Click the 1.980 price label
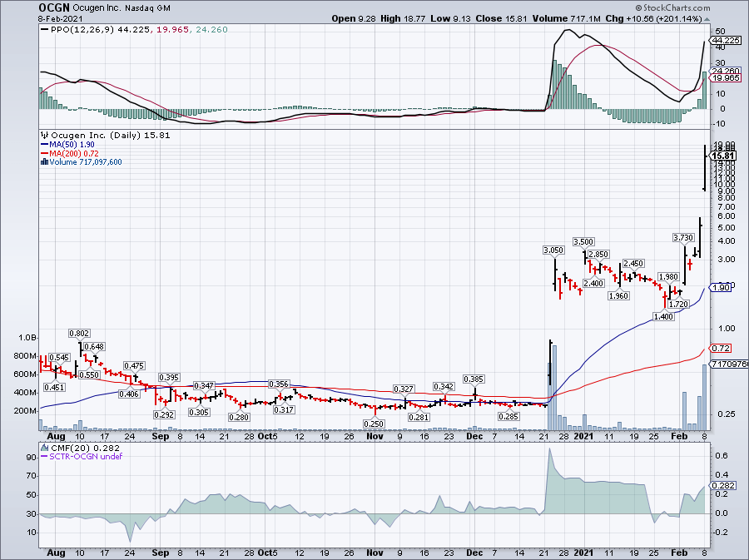Screen dimensions: 749x560 [668, 276]
